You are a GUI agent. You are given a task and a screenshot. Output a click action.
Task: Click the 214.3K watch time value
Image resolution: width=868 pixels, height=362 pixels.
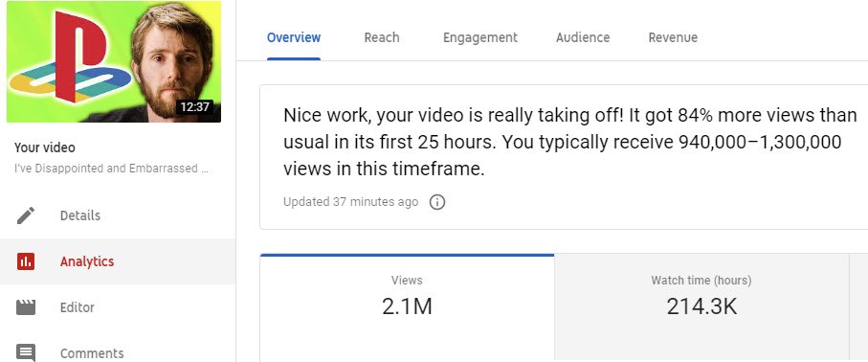point(701,306)
